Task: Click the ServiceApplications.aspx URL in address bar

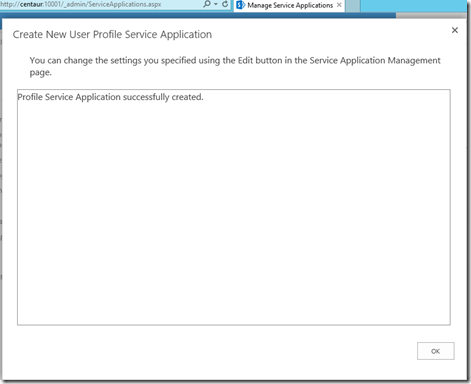Action: coord(81,4)
